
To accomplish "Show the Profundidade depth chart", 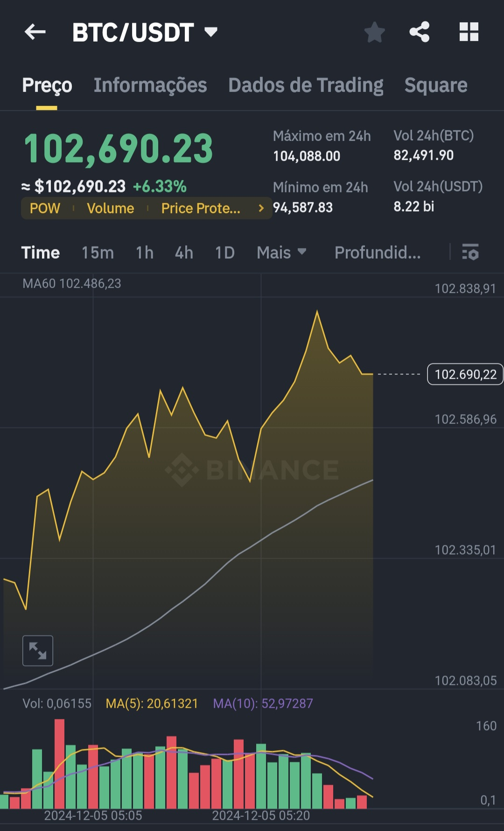I will coord(377,253).
